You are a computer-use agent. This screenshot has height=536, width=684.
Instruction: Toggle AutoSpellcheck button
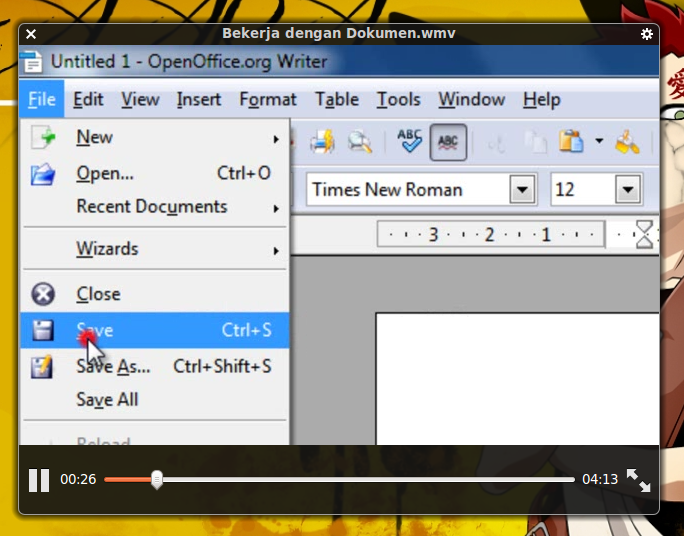pos(448,142)
